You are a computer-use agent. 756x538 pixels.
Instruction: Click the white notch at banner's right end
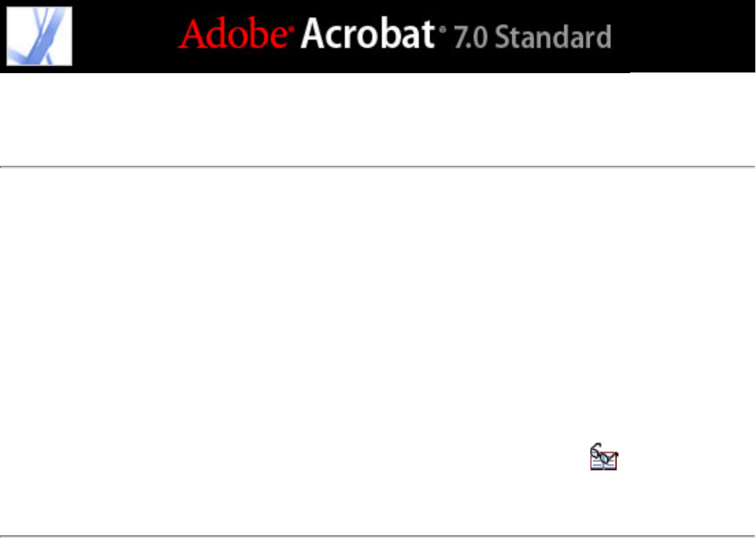click(693, 73)
